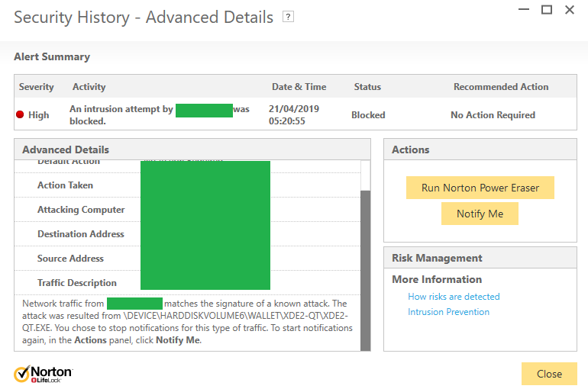Select the Recommended Action column header

point(501,87)
